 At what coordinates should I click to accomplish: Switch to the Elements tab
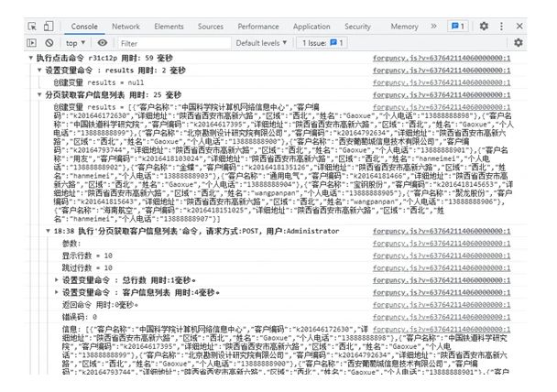pos(169,27)
